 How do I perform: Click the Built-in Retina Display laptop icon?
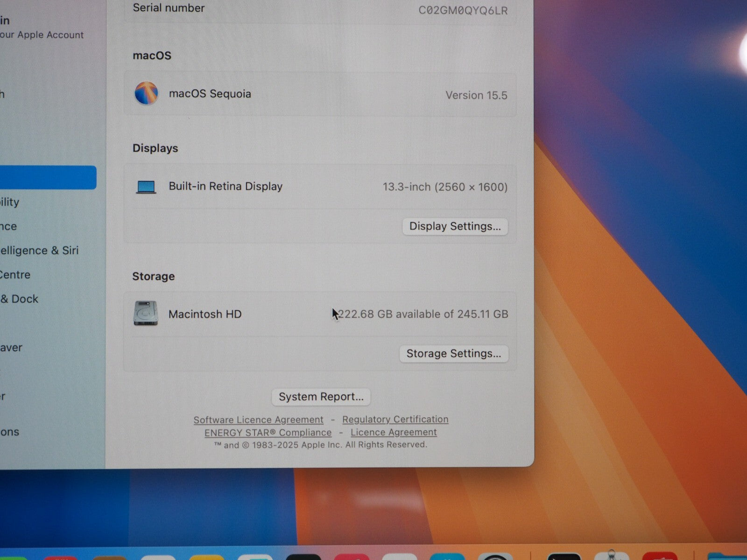146,187
